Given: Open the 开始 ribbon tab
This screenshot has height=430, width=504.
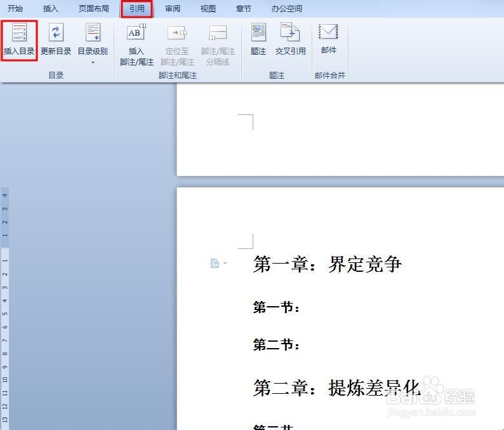Looking at the screenshot, I should pyautogui.click(x=15, y=9).
